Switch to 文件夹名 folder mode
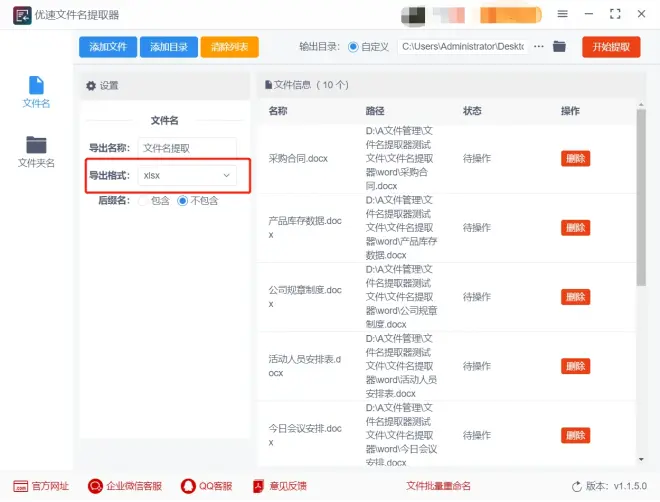Screen dimensions: 660x502 tap(36, 151)
